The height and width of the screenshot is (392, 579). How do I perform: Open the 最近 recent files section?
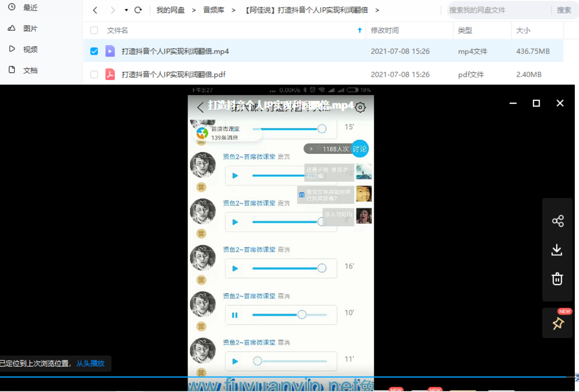pos(30,8)
